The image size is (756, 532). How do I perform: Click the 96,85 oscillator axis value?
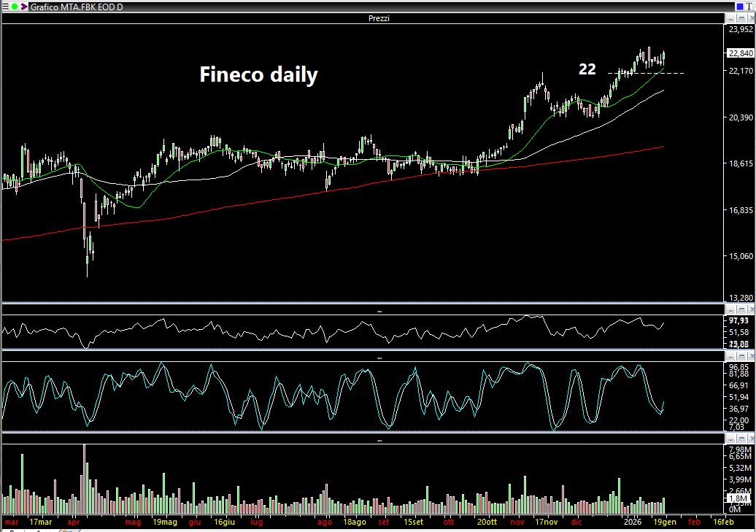click(738, 367)
